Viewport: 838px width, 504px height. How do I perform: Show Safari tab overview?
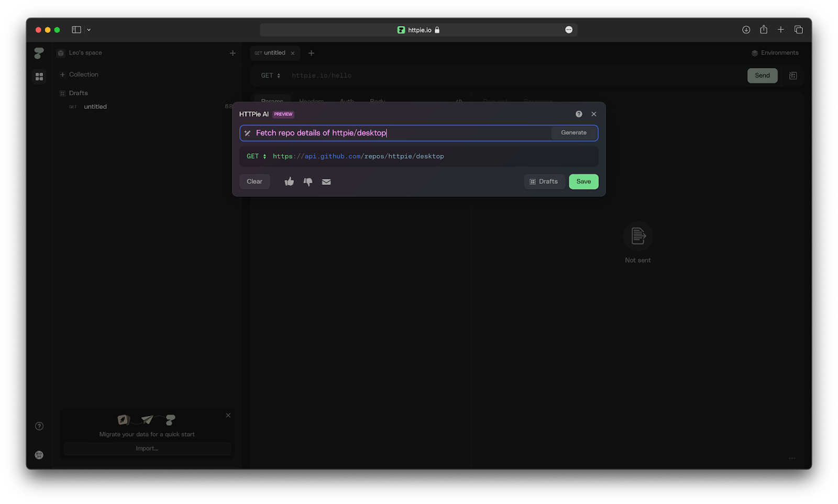click(799, 30)
